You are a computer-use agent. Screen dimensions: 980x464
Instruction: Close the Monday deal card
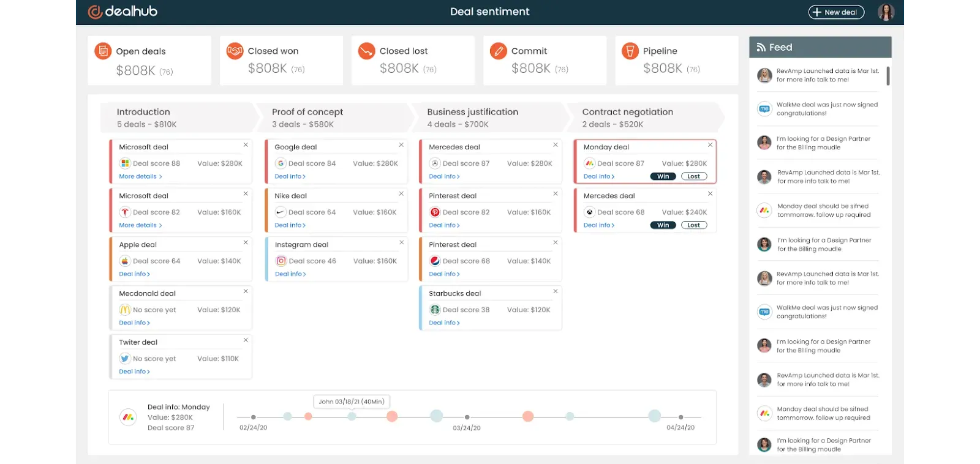tap(710, 145)
